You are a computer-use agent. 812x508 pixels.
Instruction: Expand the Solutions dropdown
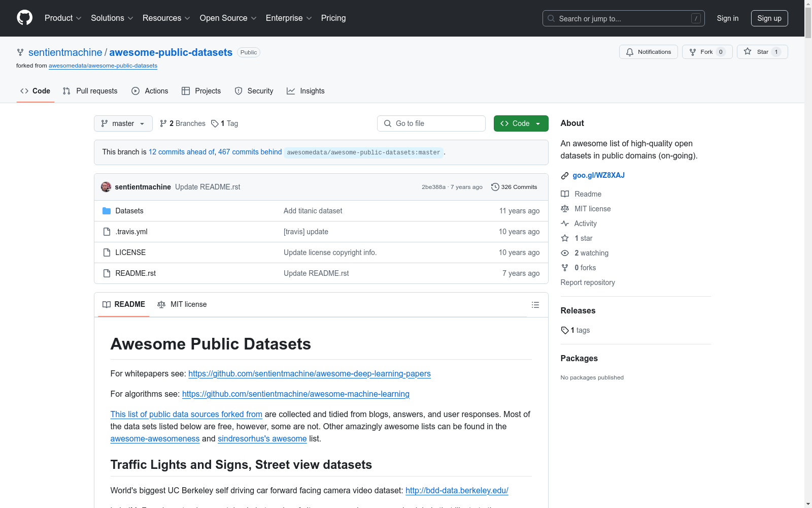click(x=112, y=18)
